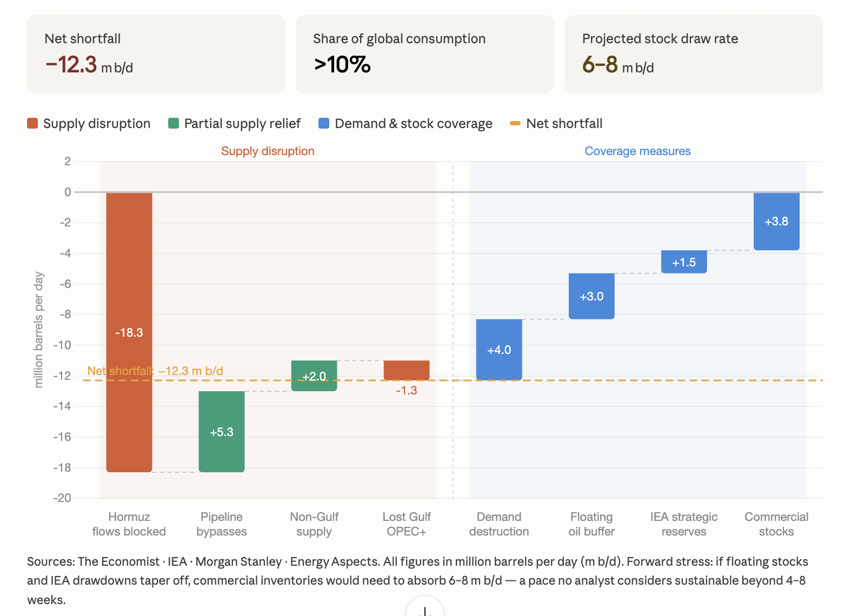Click the 'Floating oil buffer' axis label

(x=591, y=524)
